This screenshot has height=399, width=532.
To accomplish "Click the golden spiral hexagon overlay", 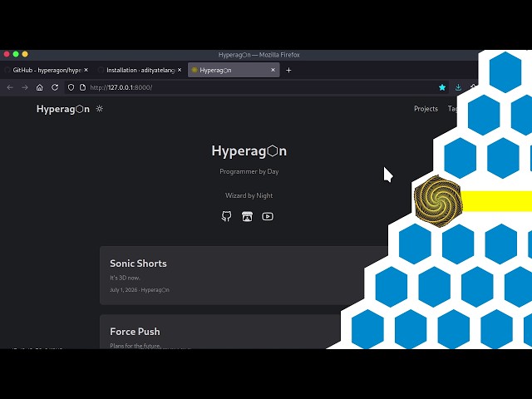I will click(438, 201).
